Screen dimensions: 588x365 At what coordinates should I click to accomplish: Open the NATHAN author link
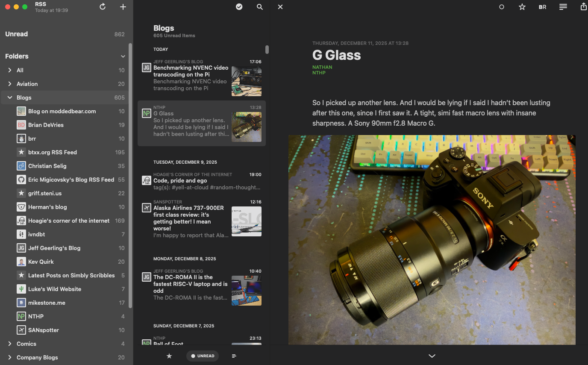tap(322, 67)
